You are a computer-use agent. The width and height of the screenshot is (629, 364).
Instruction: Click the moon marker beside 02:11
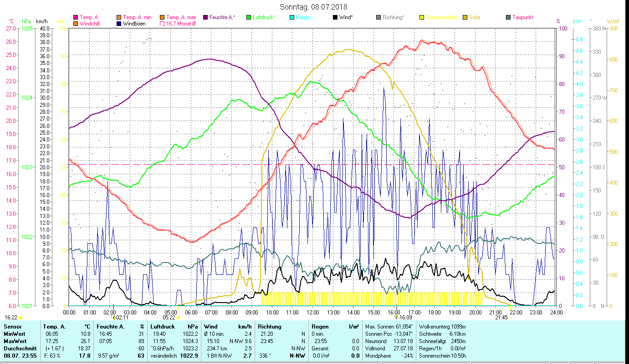click(x=114, y=318)
